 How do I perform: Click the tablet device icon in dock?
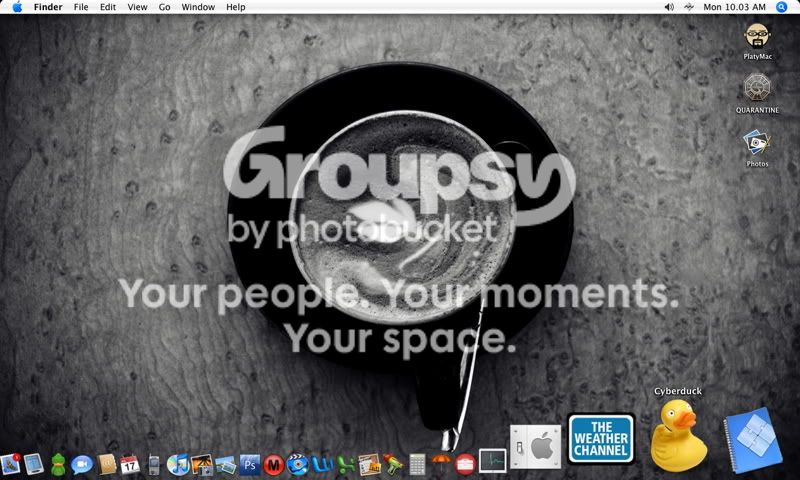(x=34, y=464)
